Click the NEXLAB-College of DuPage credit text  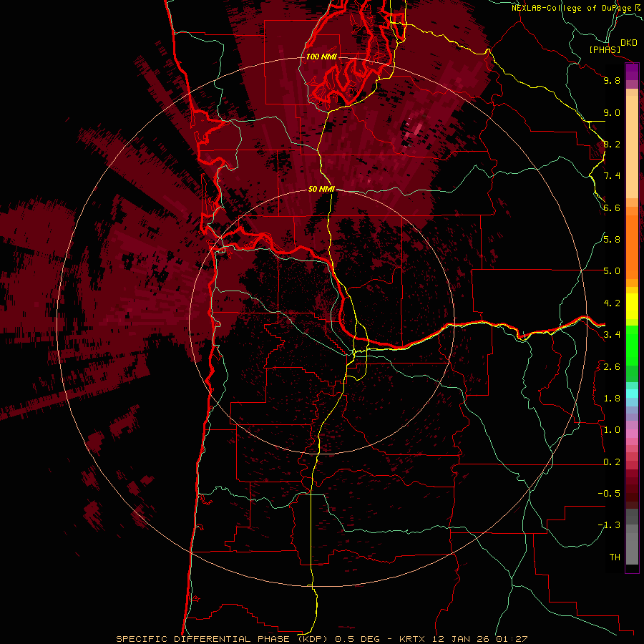[x=572, y=8]
